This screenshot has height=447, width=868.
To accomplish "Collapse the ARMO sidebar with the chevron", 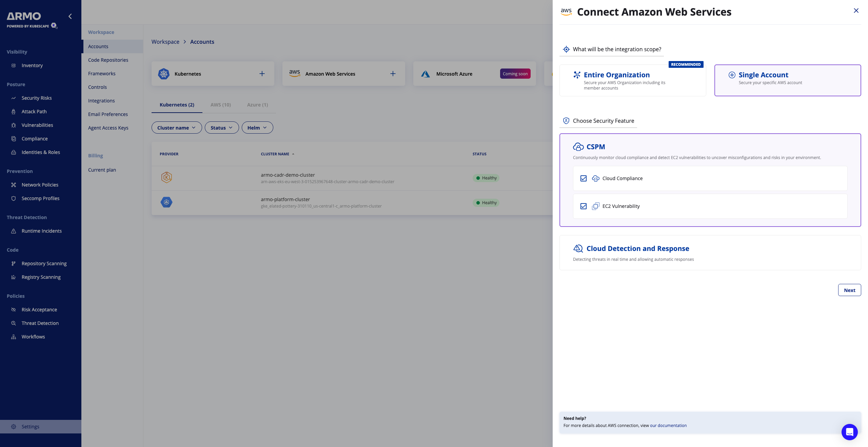I will coord(70,16).
